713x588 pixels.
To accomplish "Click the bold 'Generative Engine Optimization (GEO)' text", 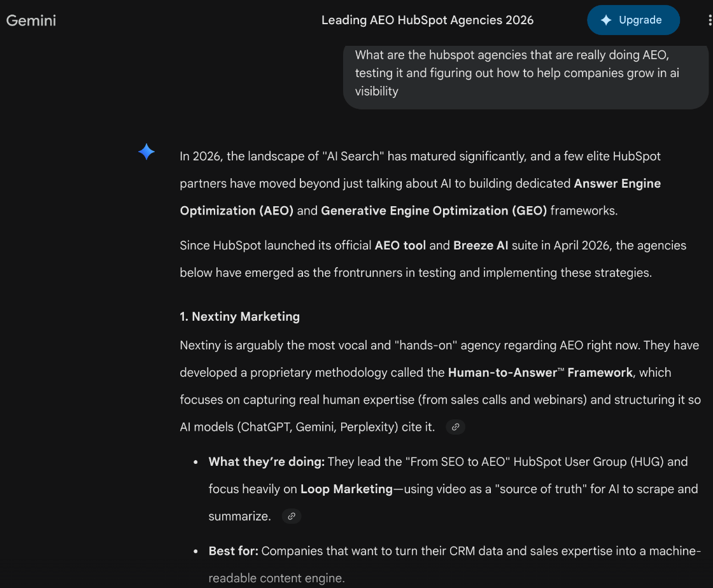I will pos(434,211).
